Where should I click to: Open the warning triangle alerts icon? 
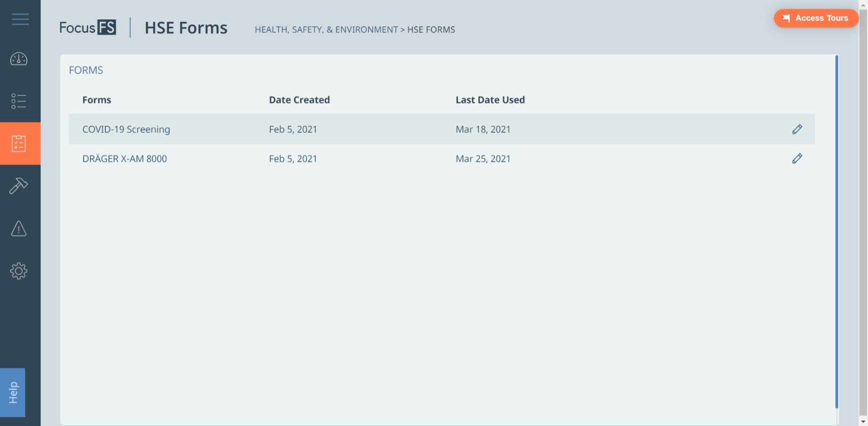19,229
